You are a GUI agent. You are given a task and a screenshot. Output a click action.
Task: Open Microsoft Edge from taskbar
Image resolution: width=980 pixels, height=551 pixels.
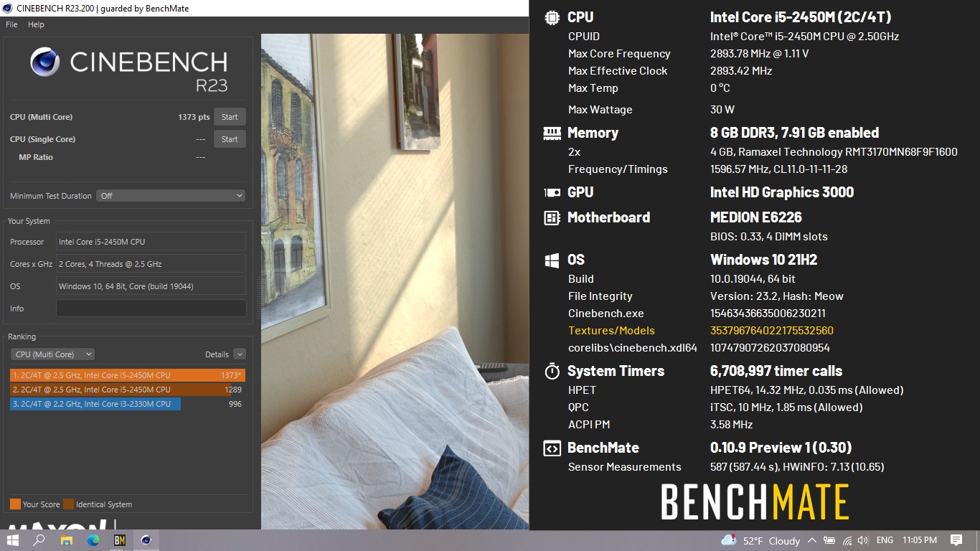tap(93, 540)
